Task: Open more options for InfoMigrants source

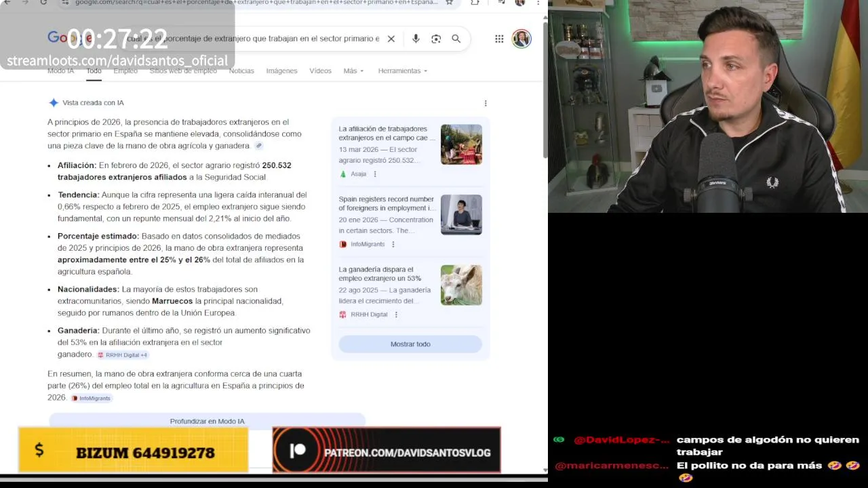Action: [393, 244]
